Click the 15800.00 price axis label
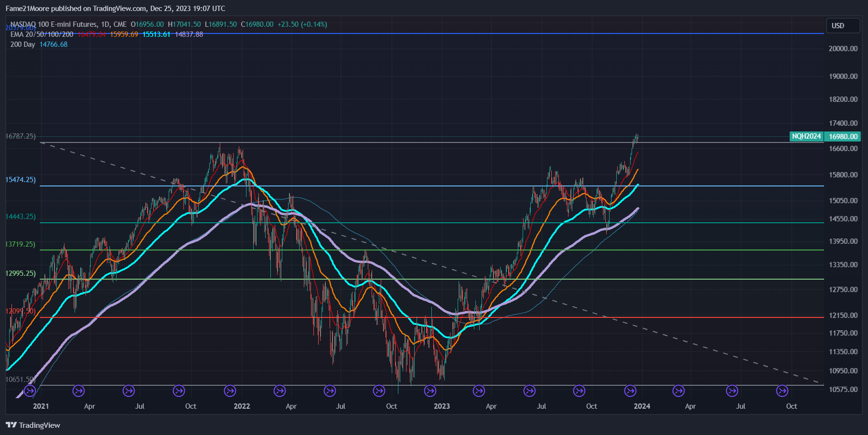The image size is (868, 435). point(843,175)
